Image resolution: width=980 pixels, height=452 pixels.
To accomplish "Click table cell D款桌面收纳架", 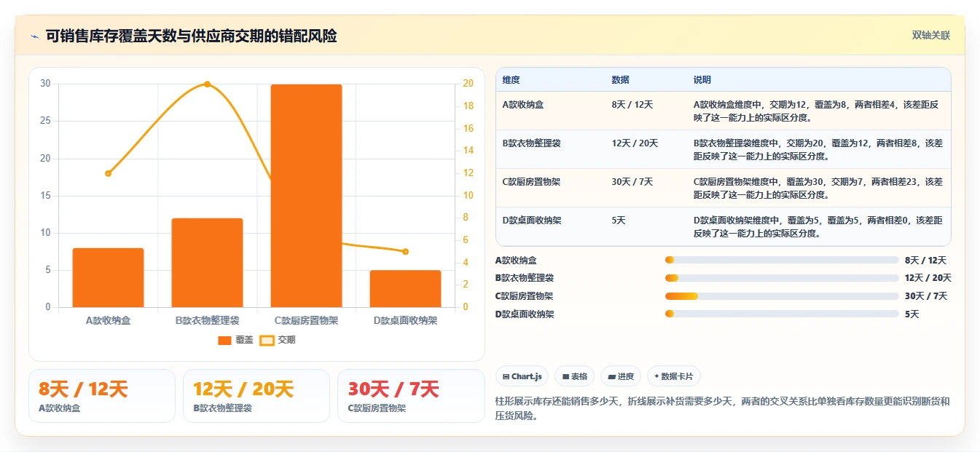I will tap(531, 220).
